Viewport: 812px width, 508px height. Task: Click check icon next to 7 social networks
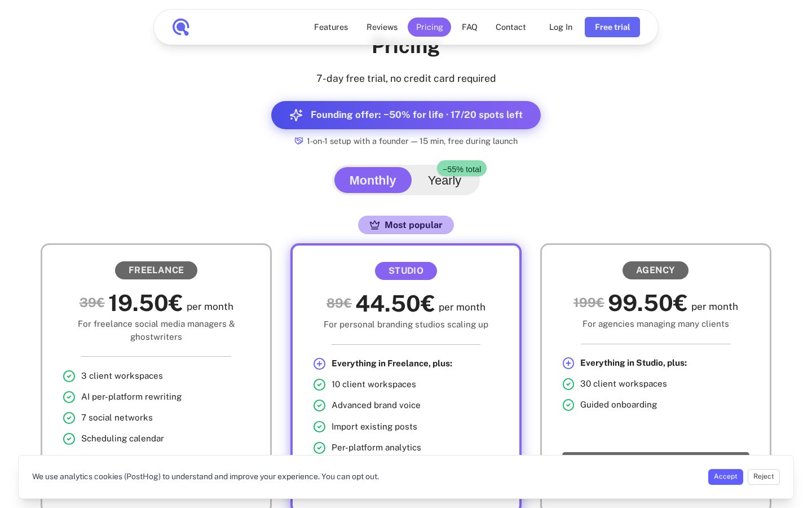point(69,418)
